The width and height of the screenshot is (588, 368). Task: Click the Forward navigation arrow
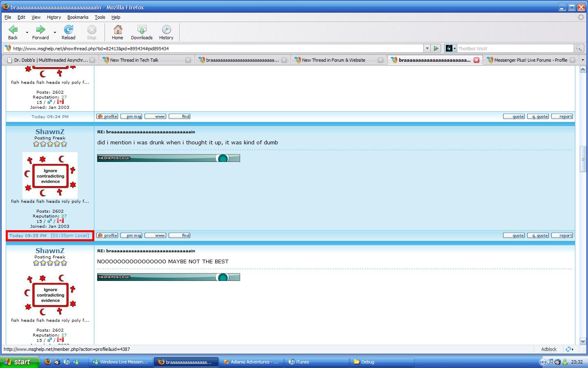(x=40, y=32)
